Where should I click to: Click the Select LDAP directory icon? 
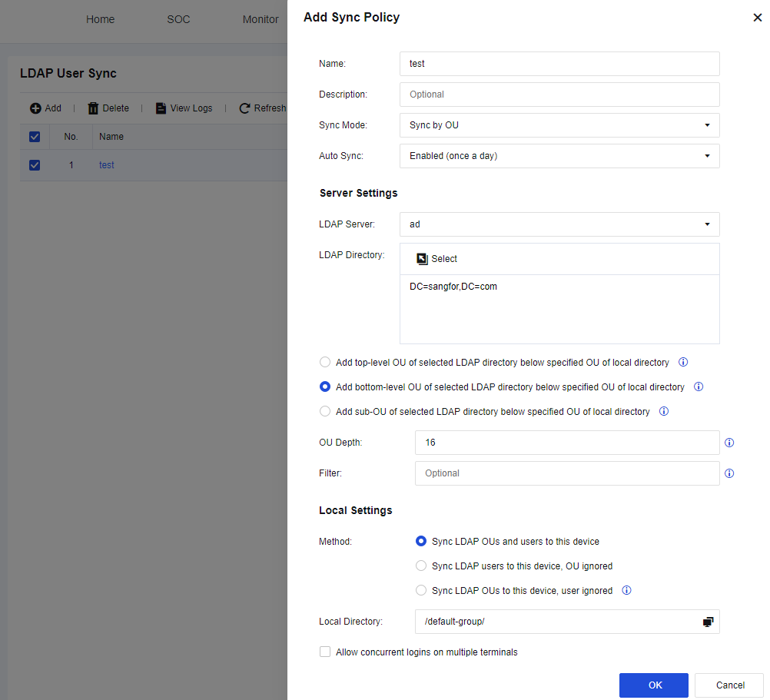coord(422,259)
